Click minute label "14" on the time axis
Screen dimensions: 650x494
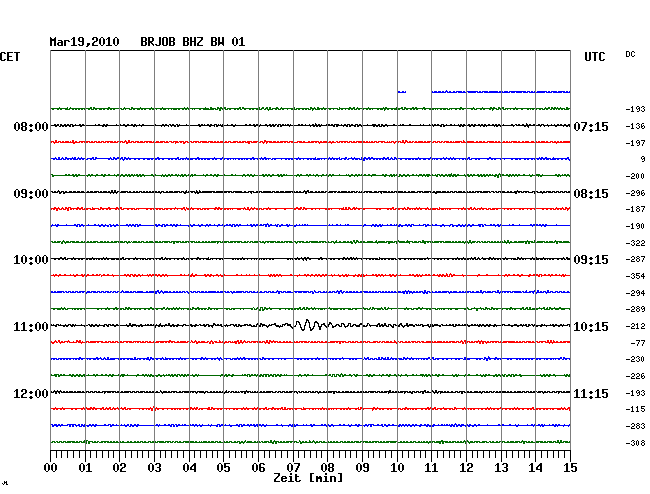pyautogui.click(x=536, y=468)
